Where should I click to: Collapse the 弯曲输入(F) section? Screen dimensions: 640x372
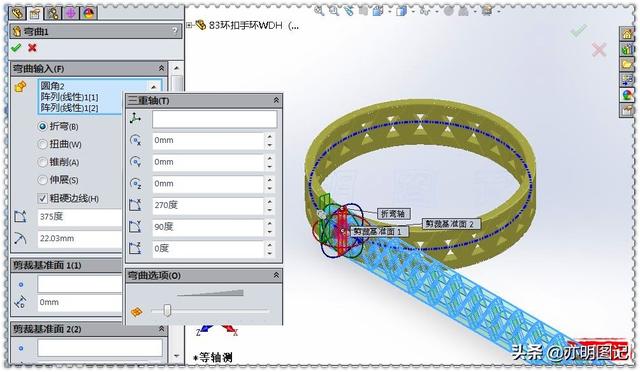(161, 68)
